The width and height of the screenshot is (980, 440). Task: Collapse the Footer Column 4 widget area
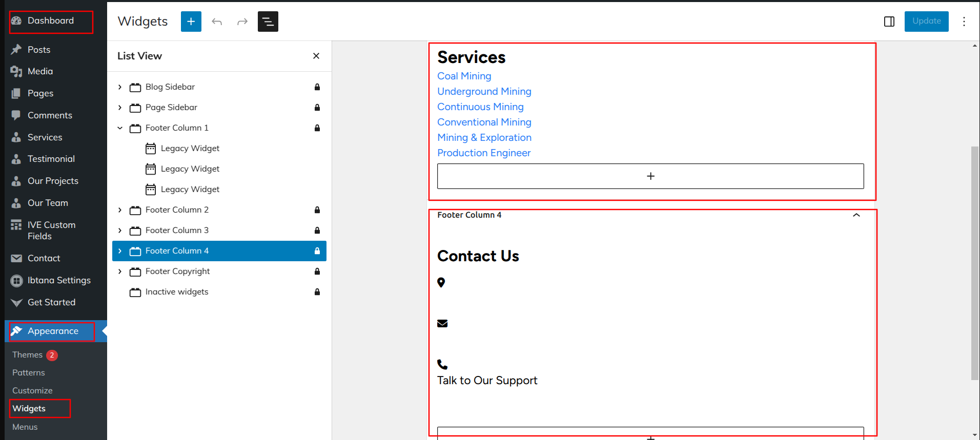click(856, 215)
